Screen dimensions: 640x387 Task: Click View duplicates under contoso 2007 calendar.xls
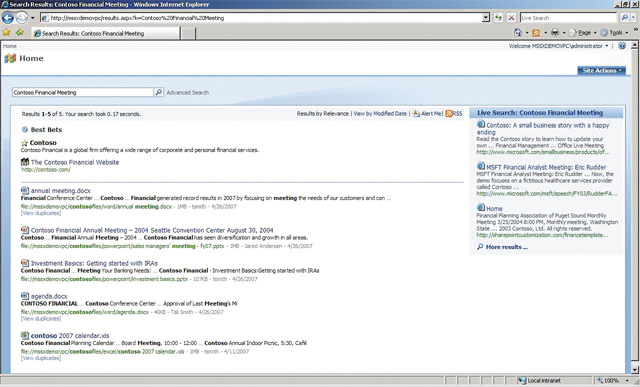41,358
